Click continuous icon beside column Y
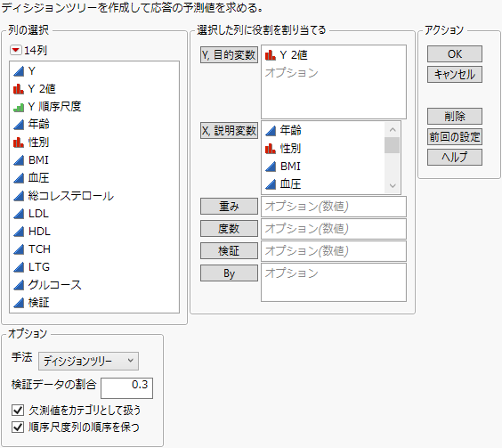Image resolution: width=502 pixels, height=448 pixels. click(19, 71)
